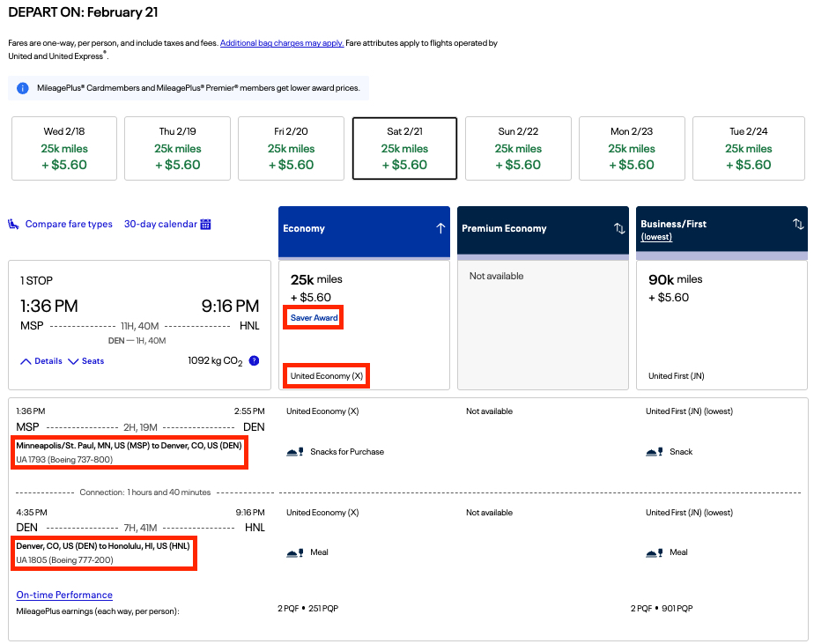Select the Wed 2/18 date tab

[x=64, y=148]
